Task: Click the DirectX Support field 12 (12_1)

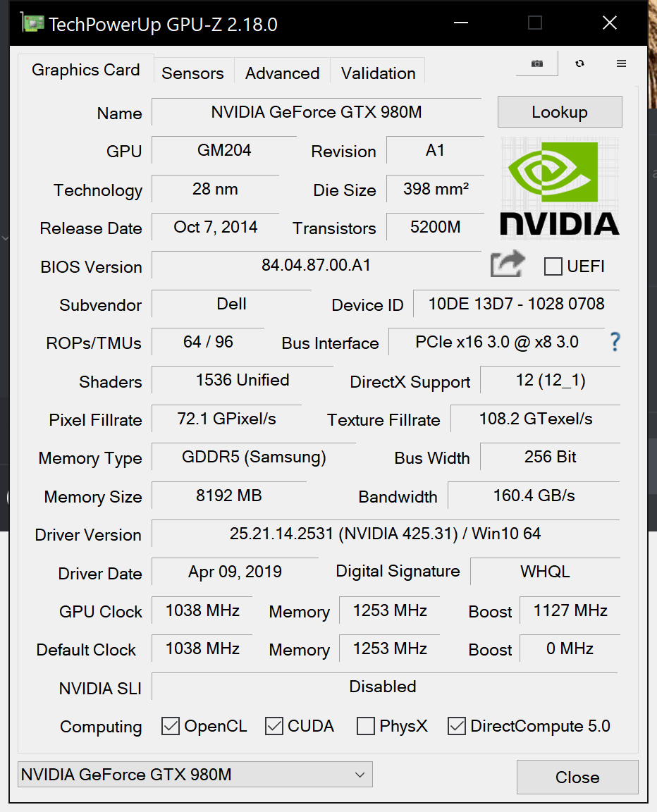Action: (x=551, y=380)
